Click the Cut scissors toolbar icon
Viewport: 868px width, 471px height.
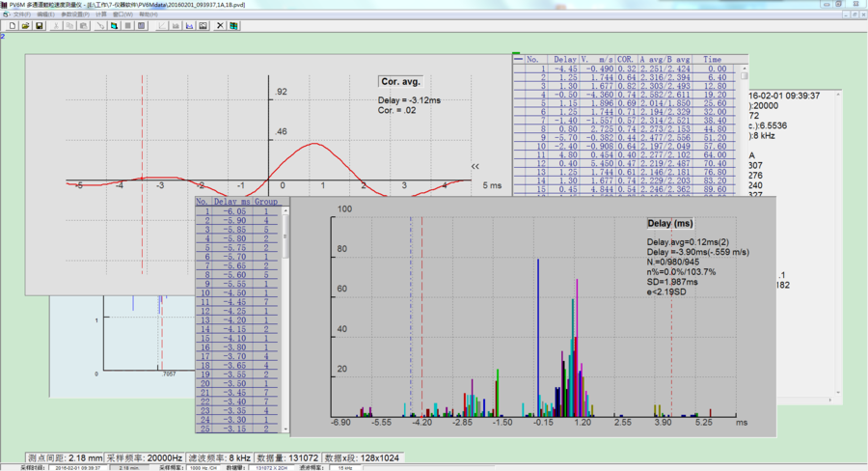coord(56,25)
